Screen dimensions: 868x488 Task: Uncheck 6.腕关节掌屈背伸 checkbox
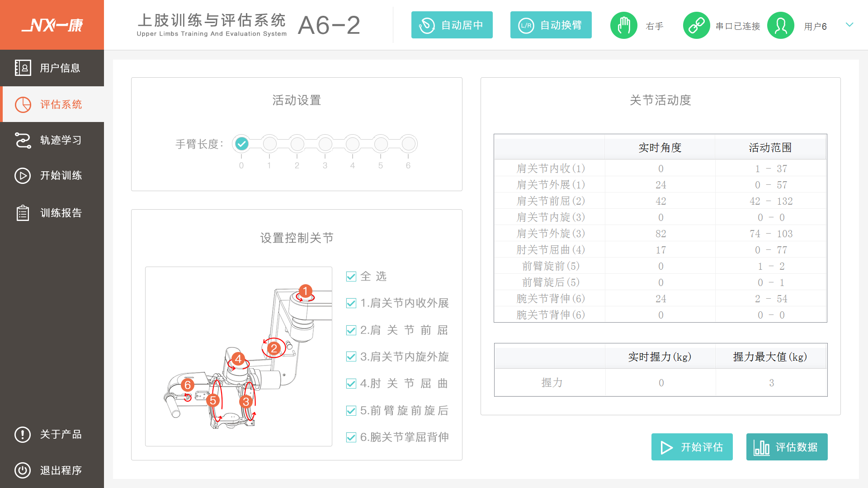point(351,437)
